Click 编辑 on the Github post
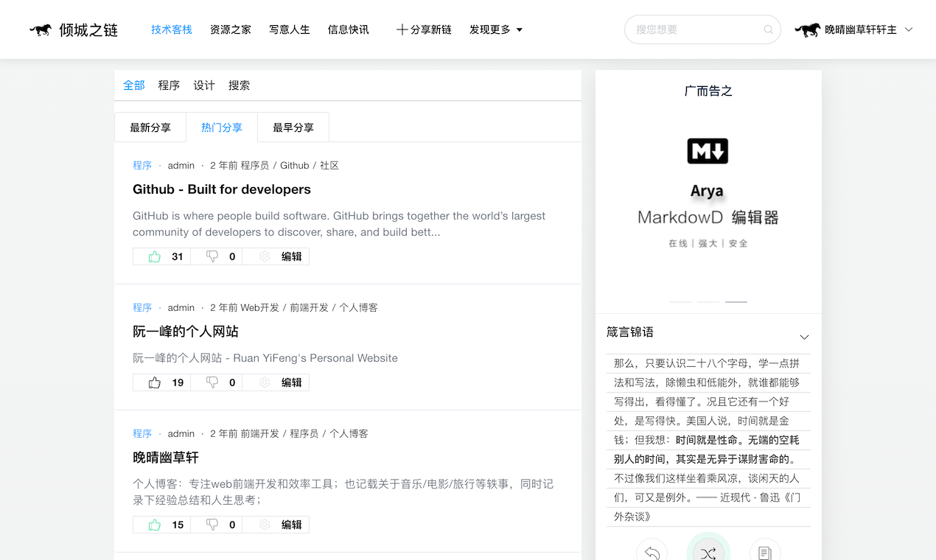 click(x=292, y=256)
